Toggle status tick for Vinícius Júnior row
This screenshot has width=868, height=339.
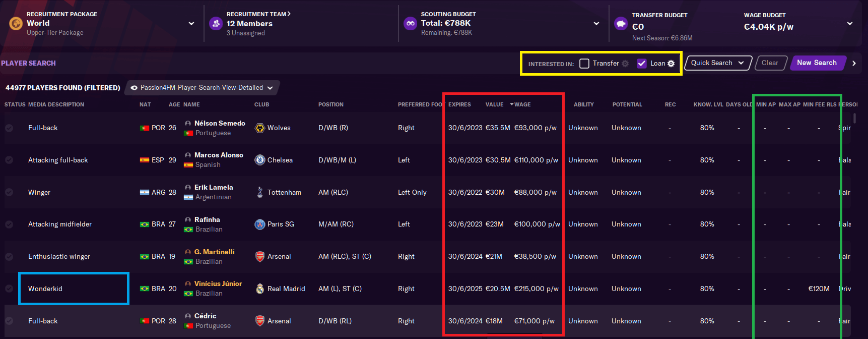(x=9, y=289)
